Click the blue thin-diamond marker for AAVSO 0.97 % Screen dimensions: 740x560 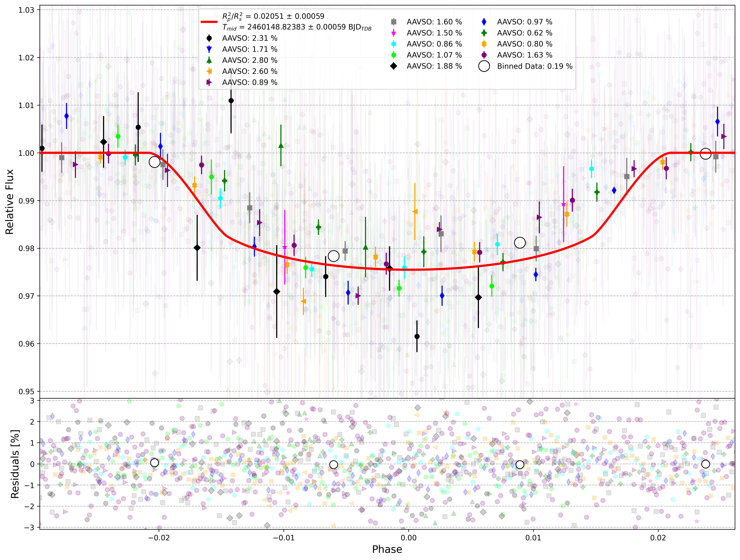(x=484, y=22)
